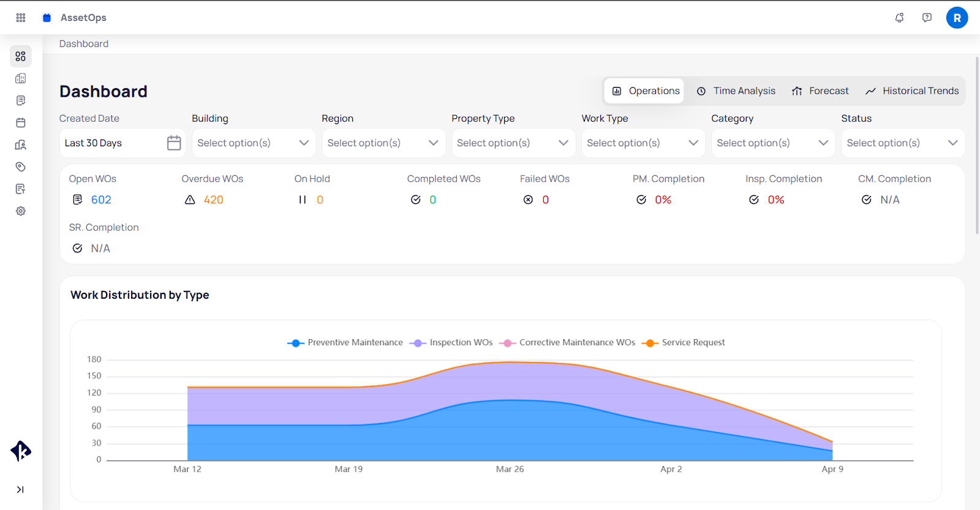Click the Open WOs count 602
This screenshot has width=980, height=510.
101,200
